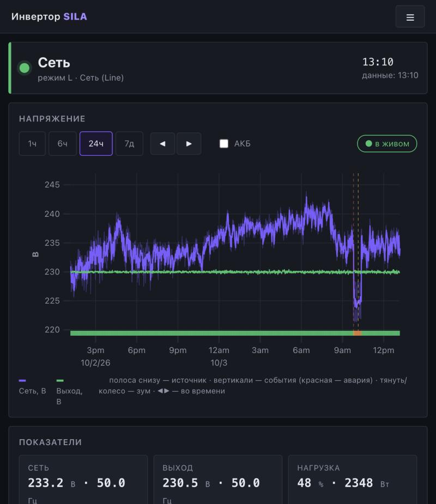Step forward in time with right arrow
Image resolution: width=436 pixels, height=504 pixels.
(x=189, y=144)
